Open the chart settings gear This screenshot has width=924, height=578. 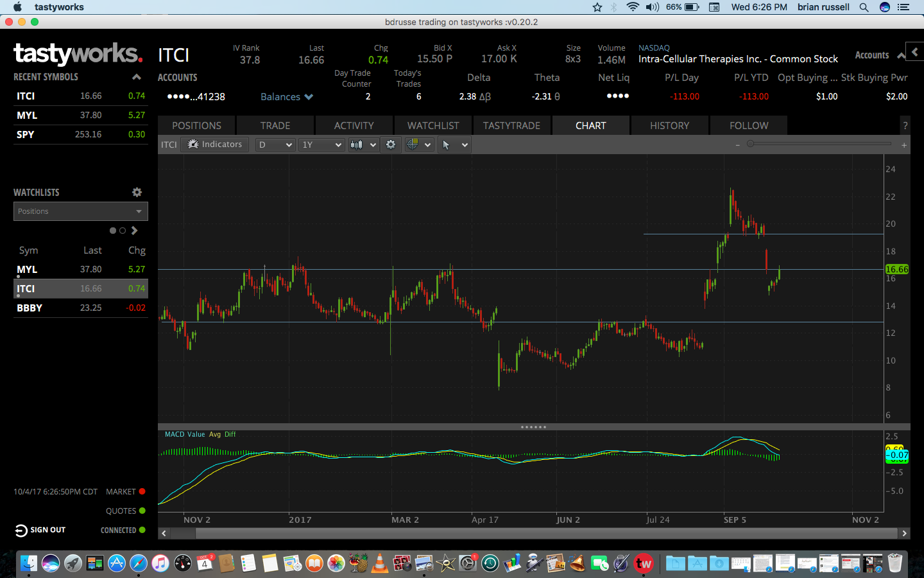click(391, 144)
